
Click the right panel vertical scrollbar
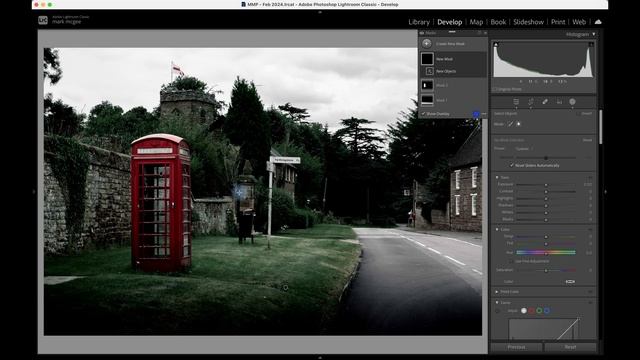coord(600,127)
